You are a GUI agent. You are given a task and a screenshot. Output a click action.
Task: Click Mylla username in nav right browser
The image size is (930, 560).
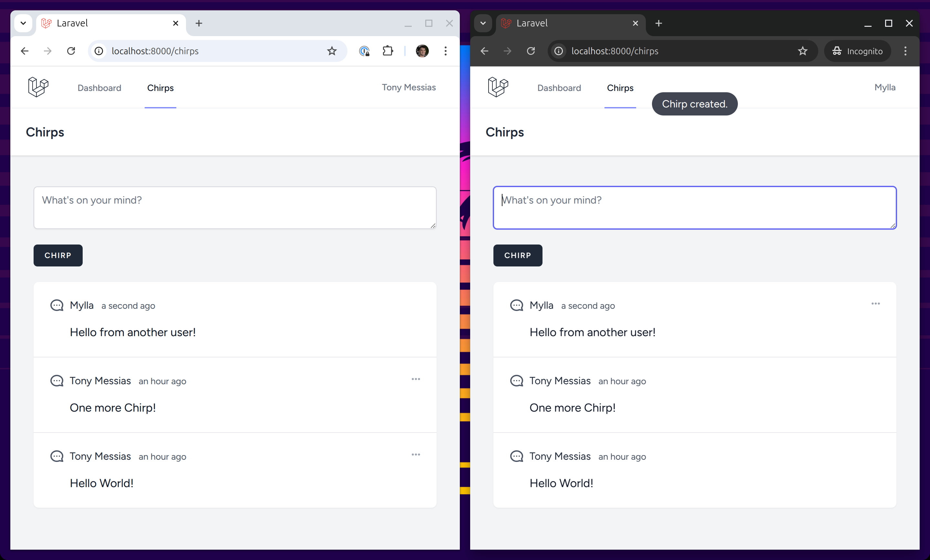[885, 87]
